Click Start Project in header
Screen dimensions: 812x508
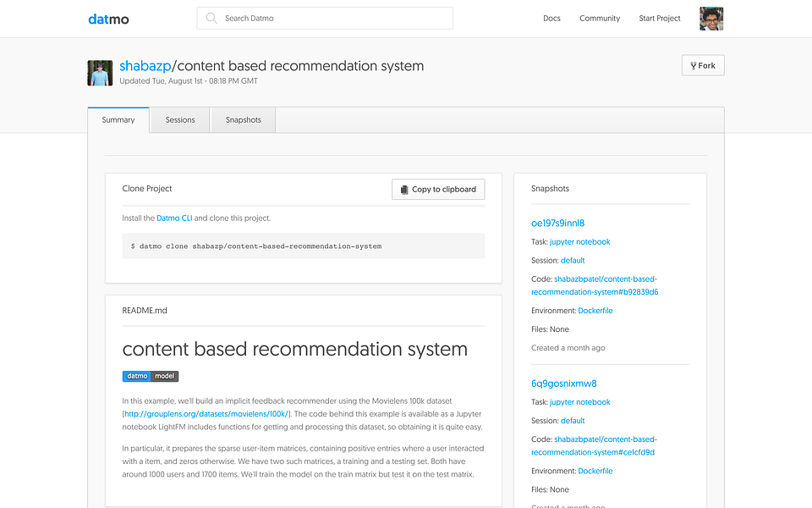coord(659,18)
